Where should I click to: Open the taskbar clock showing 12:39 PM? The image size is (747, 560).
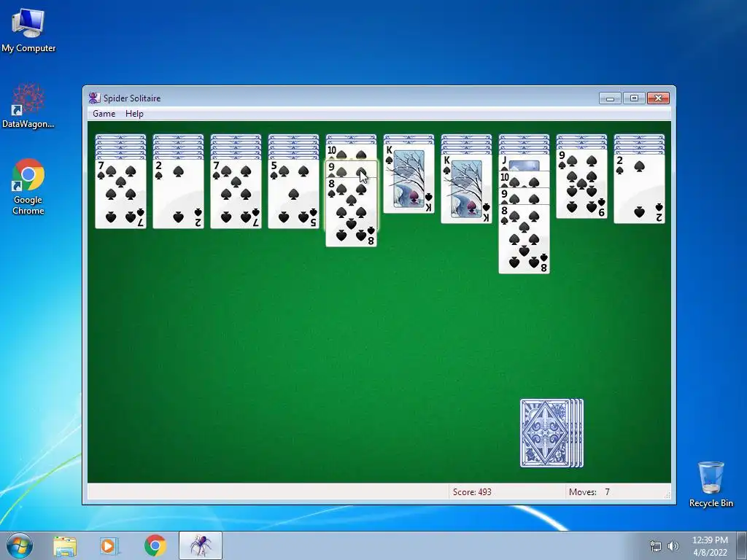[710, 546]
